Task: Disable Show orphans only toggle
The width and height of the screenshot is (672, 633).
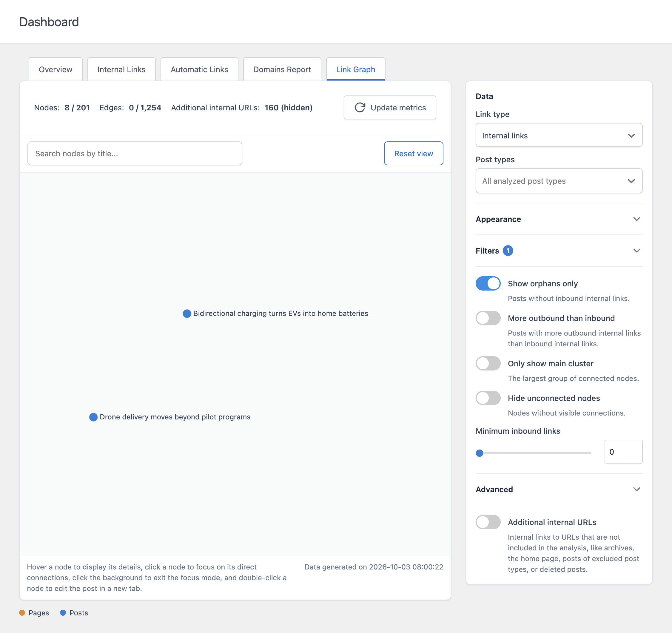Action: tap(488, 284)
